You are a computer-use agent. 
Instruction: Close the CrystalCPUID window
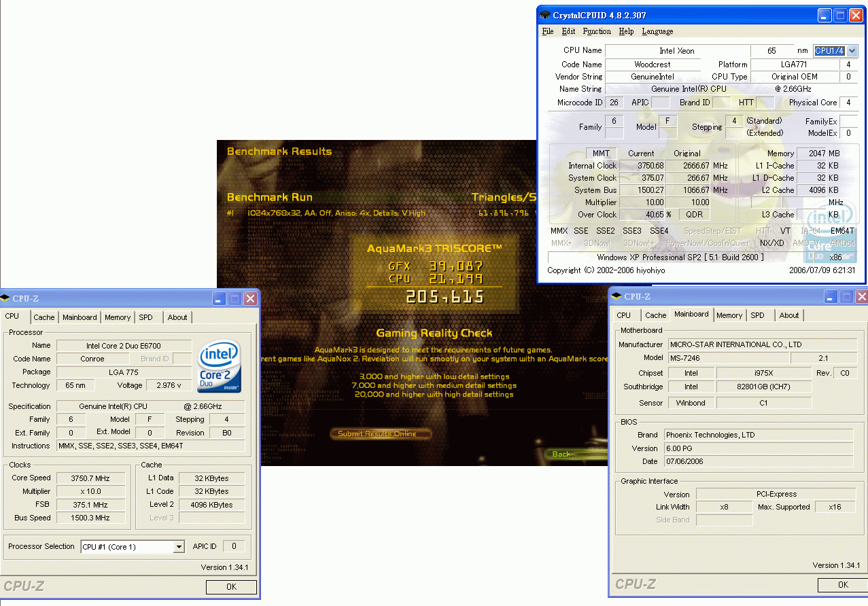[x=856, y=15]
